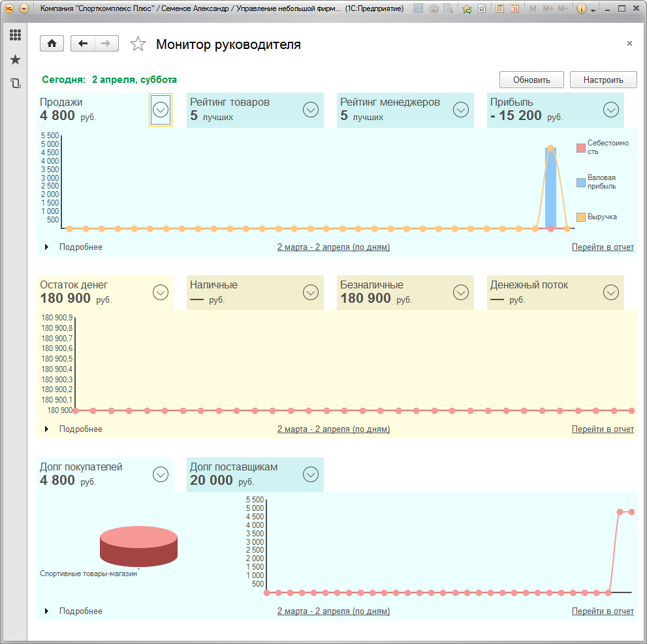Open the Продажи indicator dropdown
The height and width of the screenshot is (644, 647).
click(161, 110)
